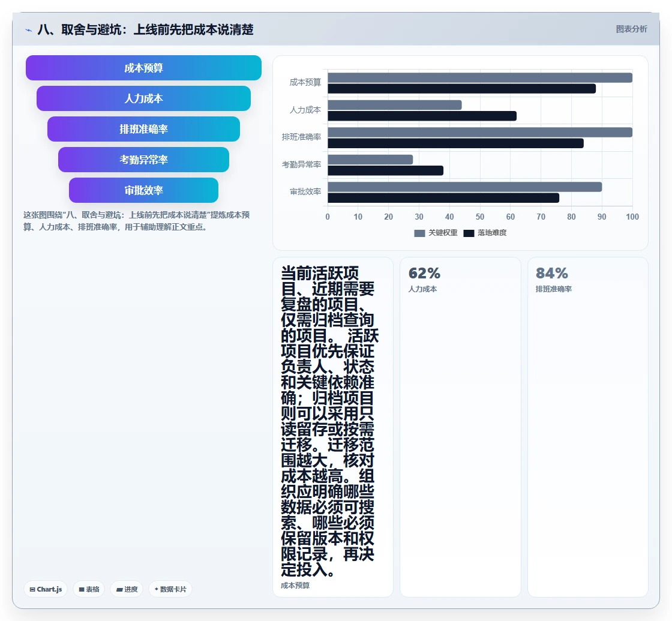Image resolution: width=672 pixels, height=621 pixels.
Task: Click the 落地难度 dark legend swatch
Action: pos(469,233)
